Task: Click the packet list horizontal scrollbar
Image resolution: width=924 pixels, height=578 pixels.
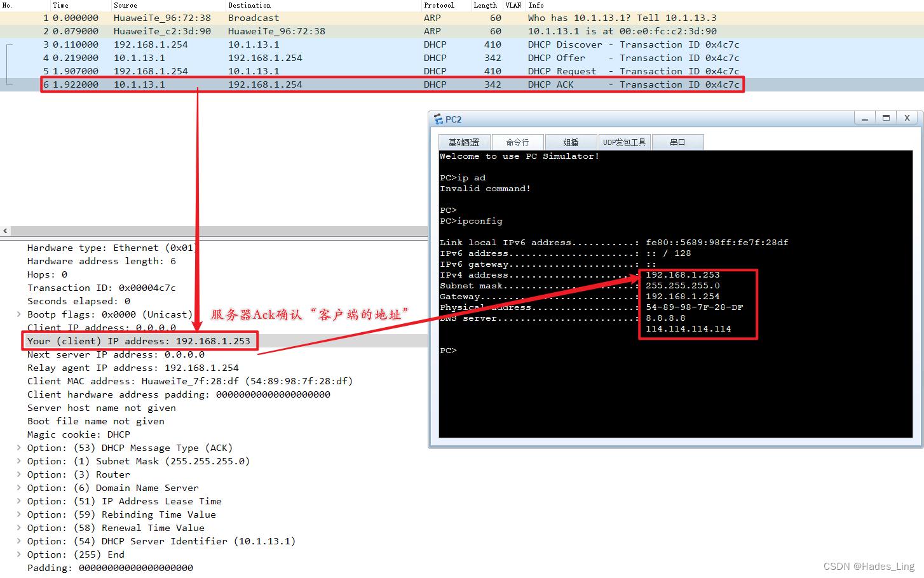Action: (x=219, y=231)
